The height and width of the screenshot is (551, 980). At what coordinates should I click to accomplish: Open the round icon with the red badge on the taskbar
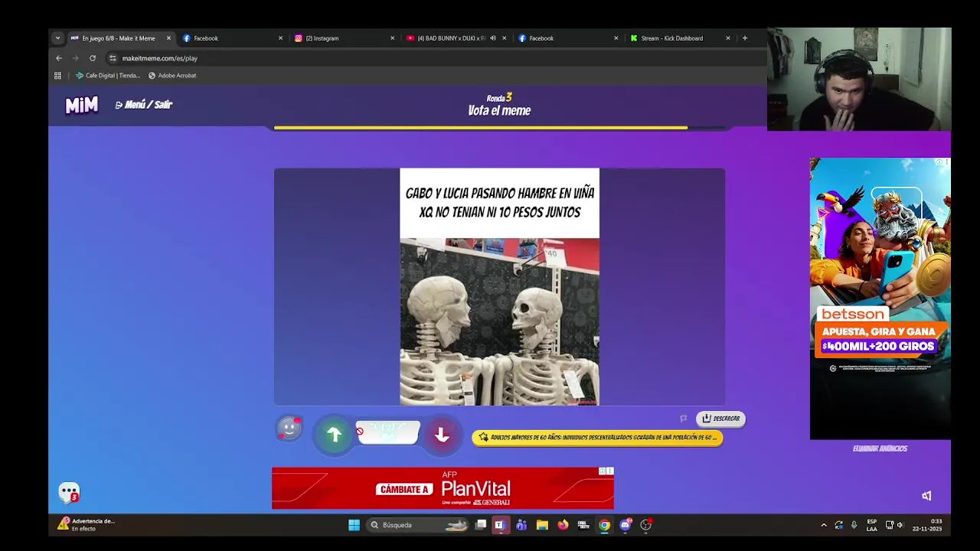point(645,525)
